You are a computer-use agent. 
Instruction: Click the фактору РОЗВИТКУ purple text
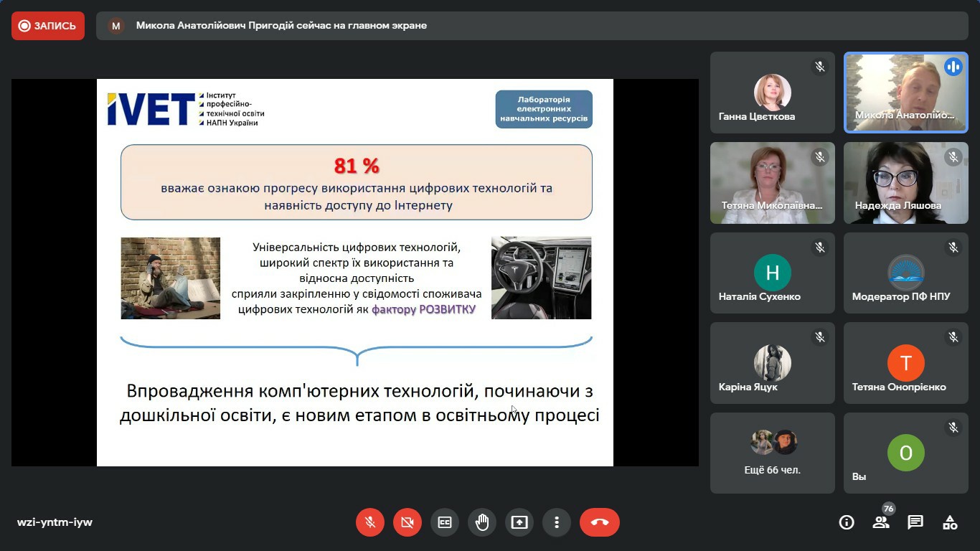[x=423, y=310]
